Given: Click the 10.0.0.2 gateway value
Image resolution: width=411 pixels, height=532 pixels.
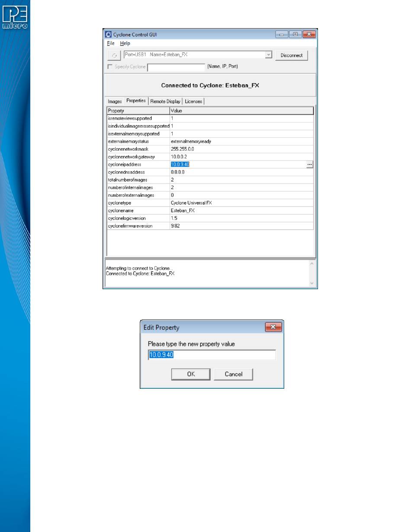Looking at the screenshot, I should (x=241, y=157).
